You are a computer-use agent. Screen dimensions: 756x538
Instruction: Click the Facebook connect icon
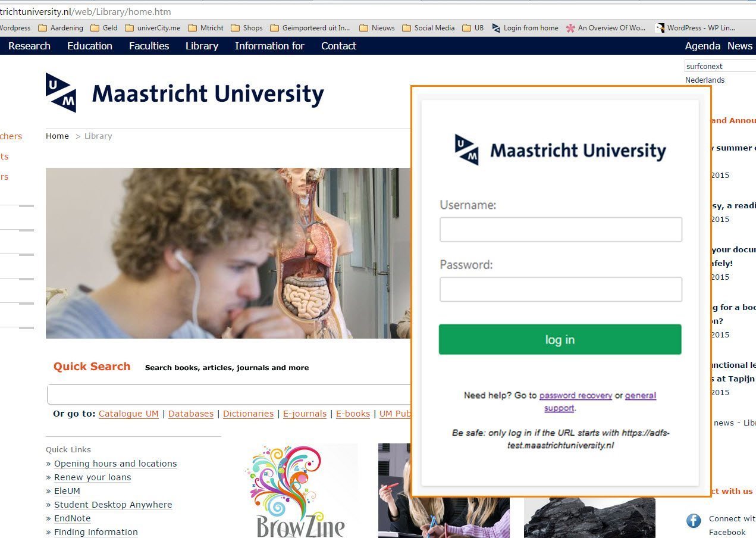694,521
